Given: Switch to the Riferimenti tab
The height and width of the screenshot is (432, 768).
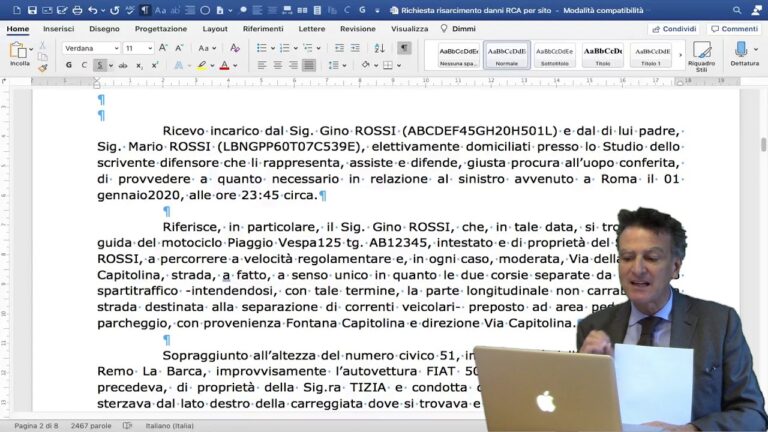Looking at the screenshot, I should pyautogui.click(x=263, y=29).
